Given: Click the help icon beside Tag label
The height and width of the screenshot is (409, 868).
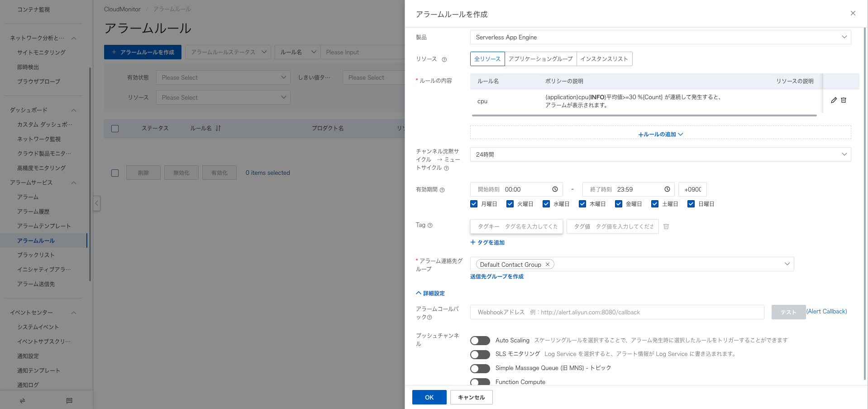Looking at the screenshot, I should (430, 225).
